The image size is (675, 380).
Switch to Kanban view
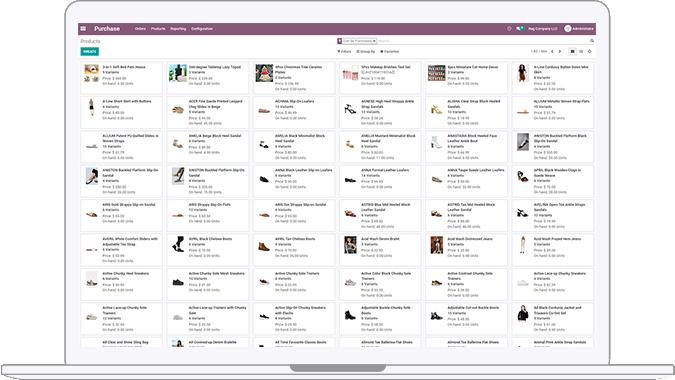pyautogui.click(x=572, y=52)
